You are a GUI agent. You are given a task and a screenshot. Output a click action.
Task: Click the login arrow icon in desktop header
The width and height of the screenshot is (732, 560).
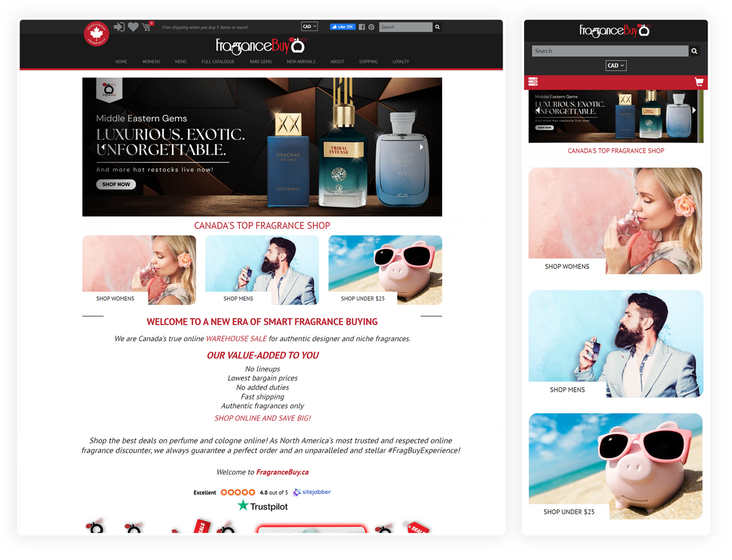(x=119, y=27)
